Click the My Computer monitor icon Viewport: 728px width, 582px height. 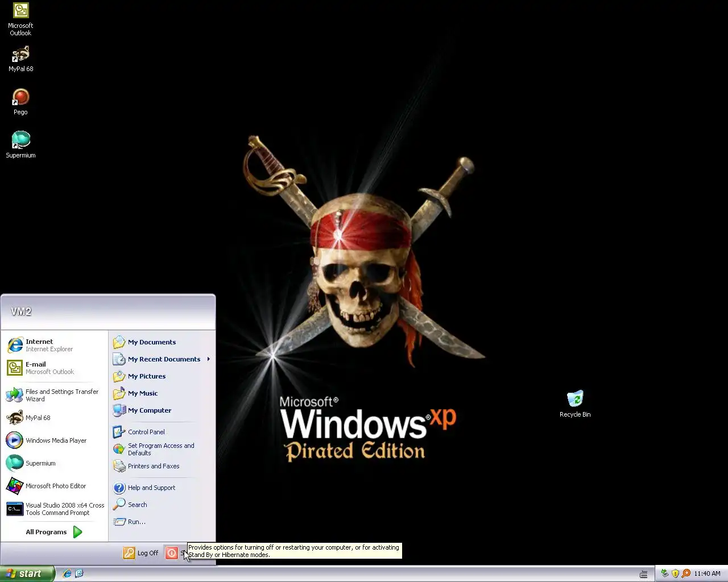click(x=118, y=410)
